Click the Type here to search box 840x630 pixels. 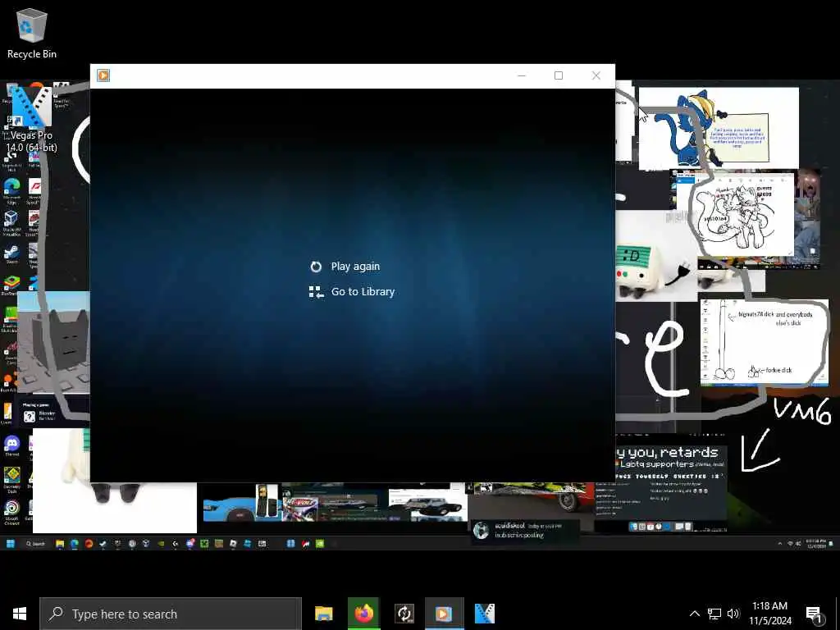pos(171,614)
